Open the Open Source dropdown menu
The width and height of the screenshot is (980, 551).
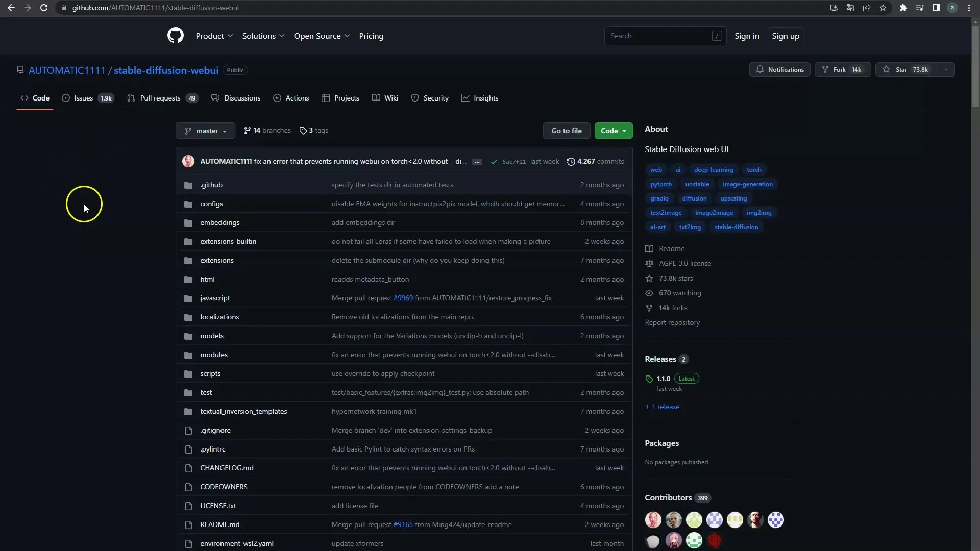(x=322, y=36)
